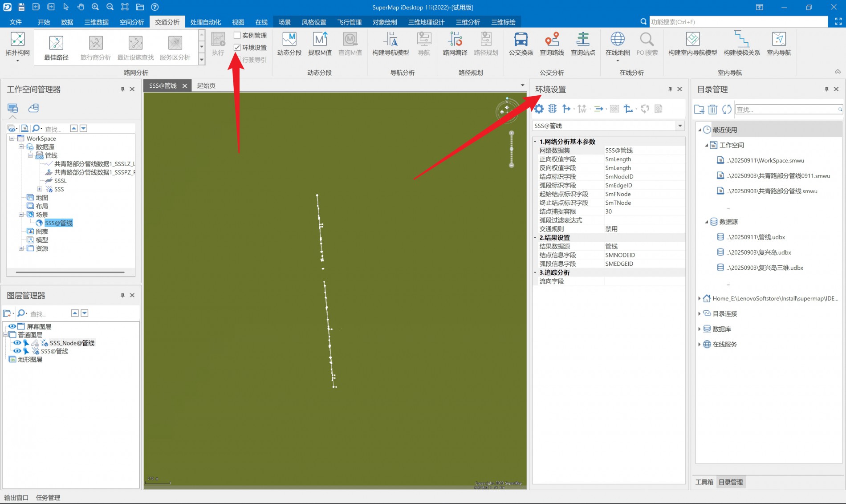Click the 路网编译 road network compile icon

coord(455,40)
